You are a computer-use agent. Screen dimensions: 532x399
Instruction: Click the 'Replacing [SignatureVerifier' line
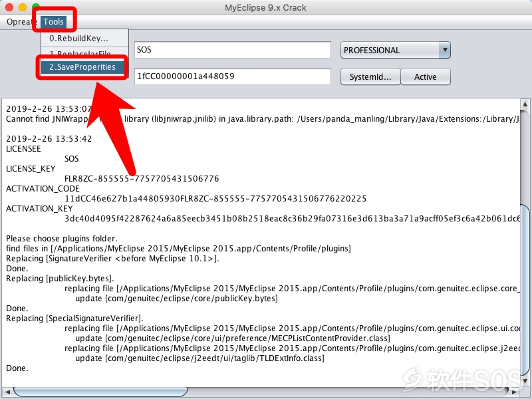[x=112, y=259]
